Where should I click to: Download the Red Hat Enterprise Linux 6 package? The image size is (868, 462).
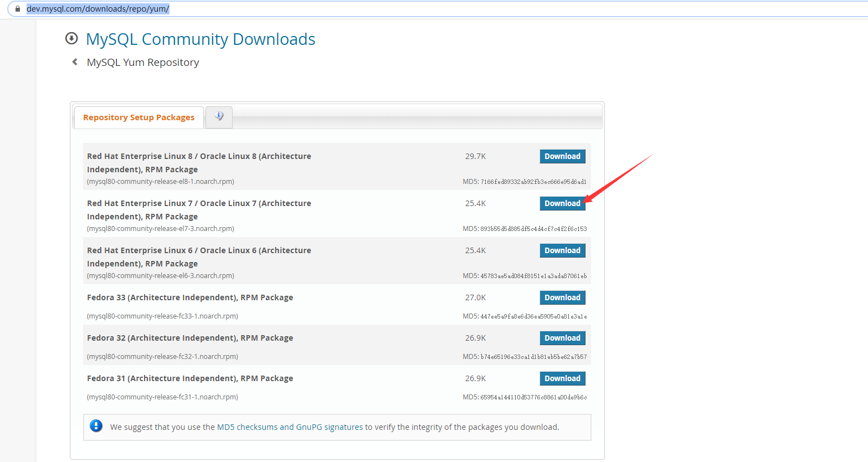(562, 250)
